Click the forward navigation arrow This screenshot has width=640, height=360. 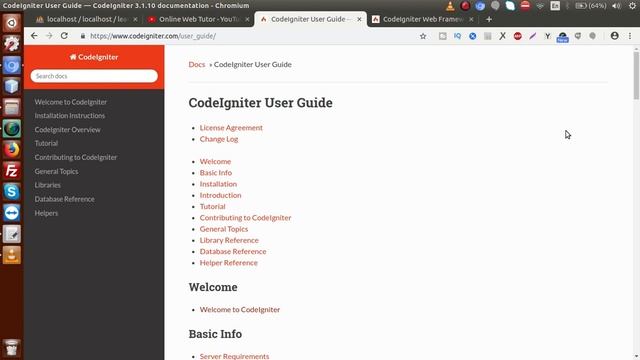tap(49, 36)
